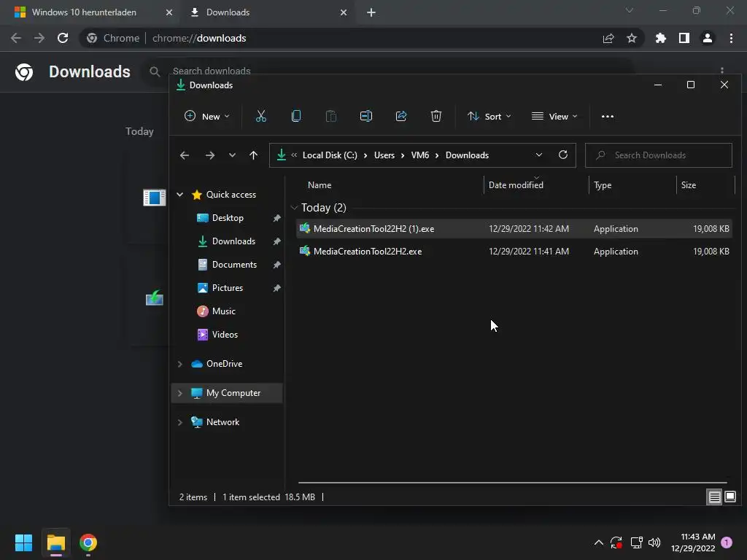
Task: Share this page icon in Chrome address bar
Action: [608, 38]
